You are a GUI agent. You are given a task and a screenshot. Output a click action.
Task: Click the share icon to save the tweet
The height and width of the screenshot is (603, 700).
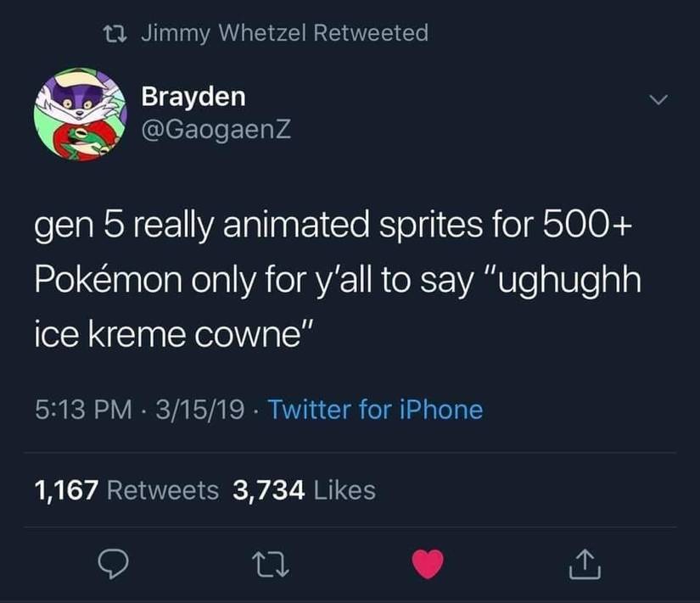coord(585,561)
